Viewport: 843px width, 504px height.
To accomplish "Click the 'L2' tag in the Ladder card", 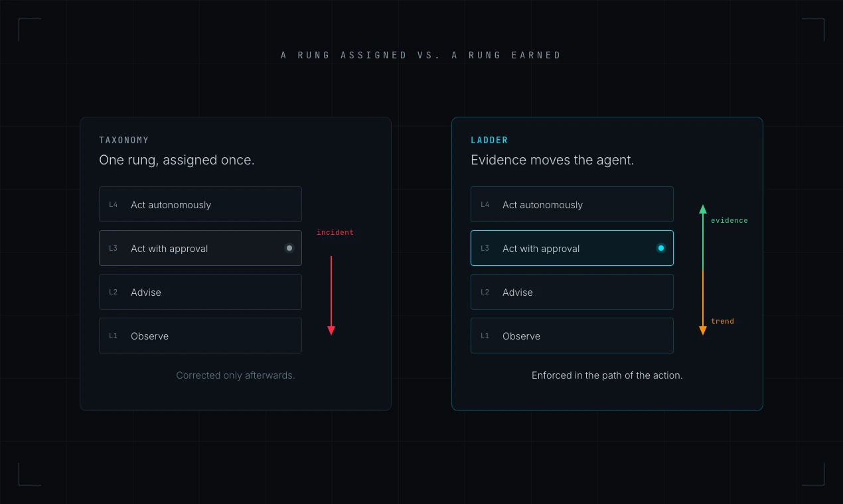I will click(x=485, y=292).
